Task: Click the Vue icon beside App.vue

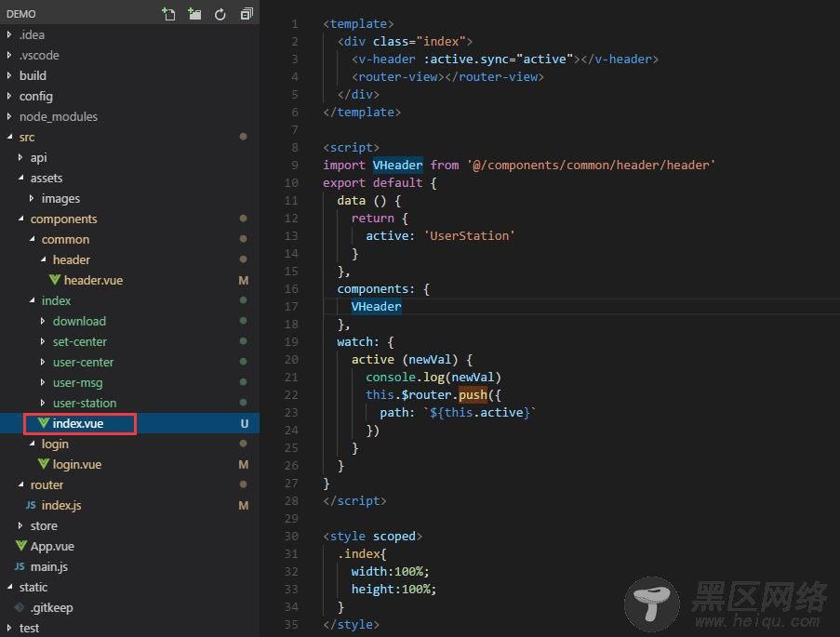Action: click(x=21, y=546)
